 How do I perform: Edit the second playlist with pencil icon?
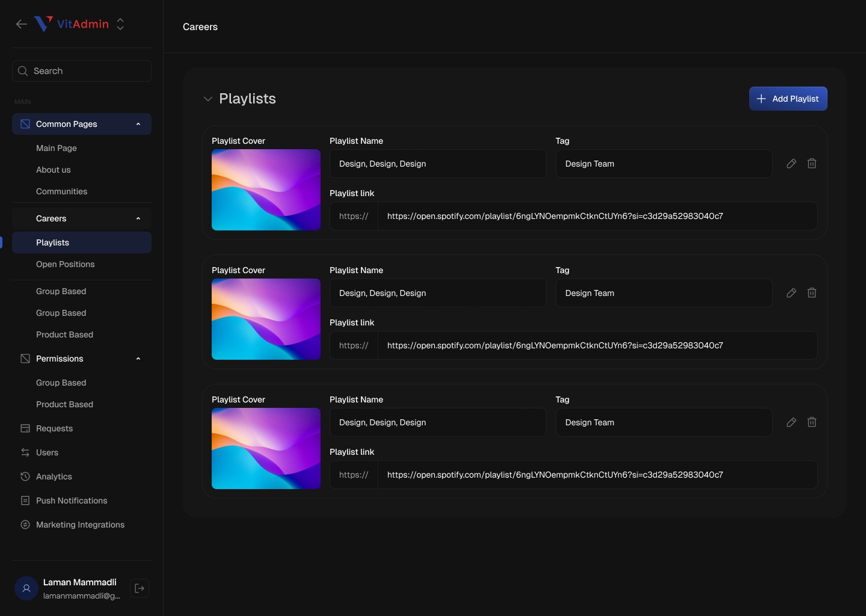click(791, 293)
